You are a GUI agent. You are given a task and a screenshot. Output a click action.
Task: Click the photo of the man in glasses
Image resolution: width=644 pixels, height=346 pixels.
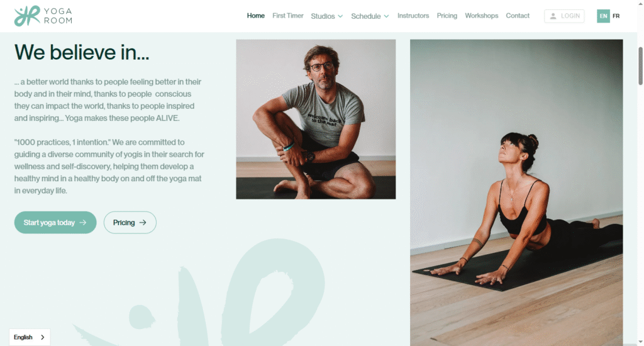pyautogui.click(x=316, y=119)
